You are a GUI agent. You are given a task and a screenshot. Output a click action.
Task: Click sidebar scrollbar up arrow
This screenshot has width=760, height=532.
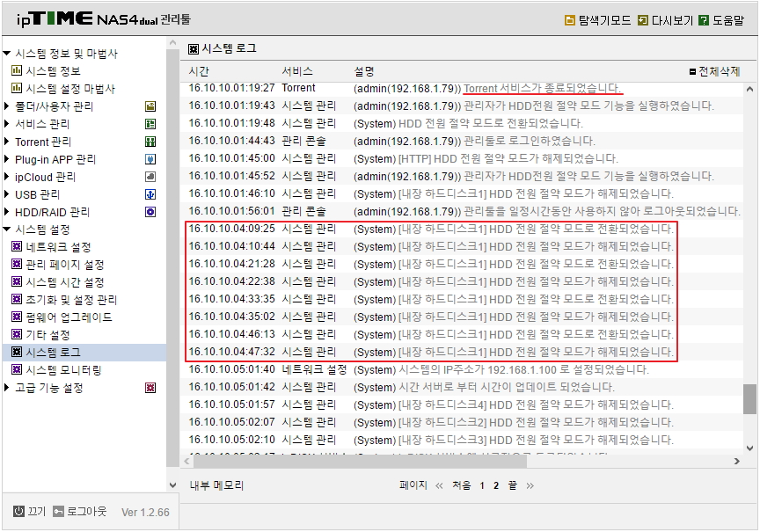[x=173, y=43]
